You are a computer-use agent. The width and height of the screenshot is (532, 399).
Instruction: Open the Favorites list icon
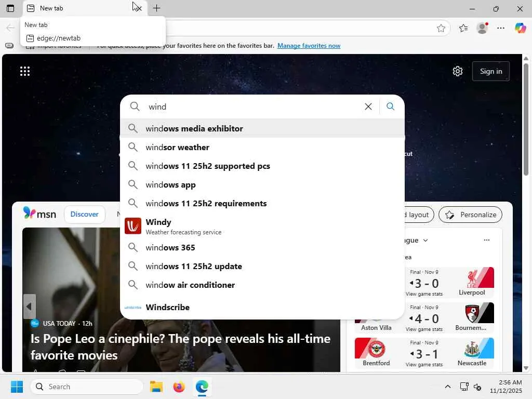463,28
